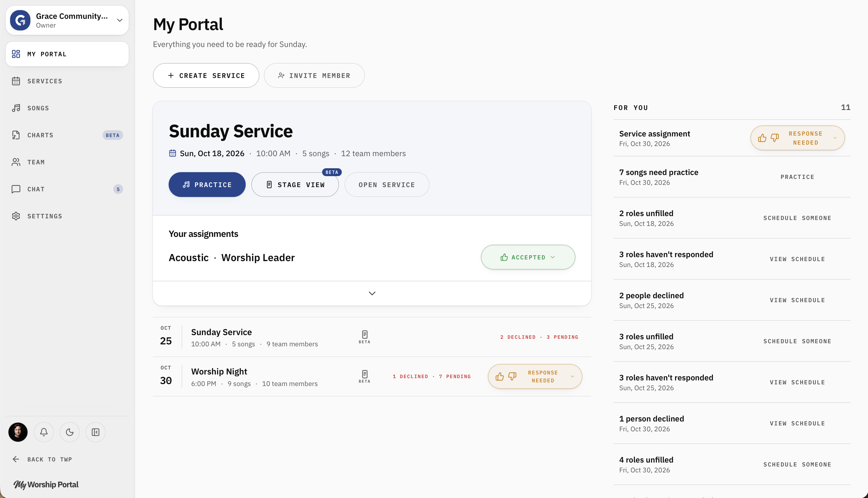View schedule for 2 people declined
The image size is (868, 498).
[x=797, y=300]
